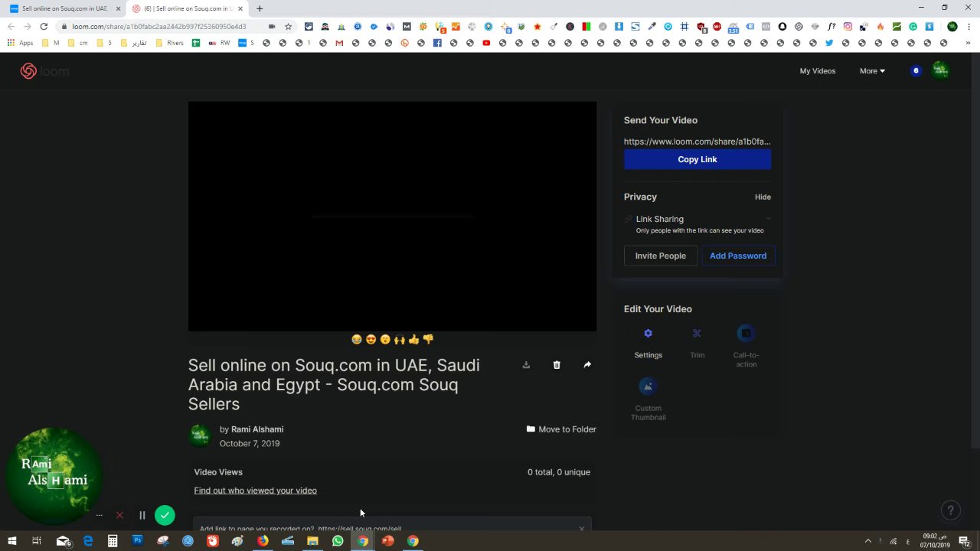Open the Rivers bookmark folder
Viewport: 980px width, 551px height.
171,43
